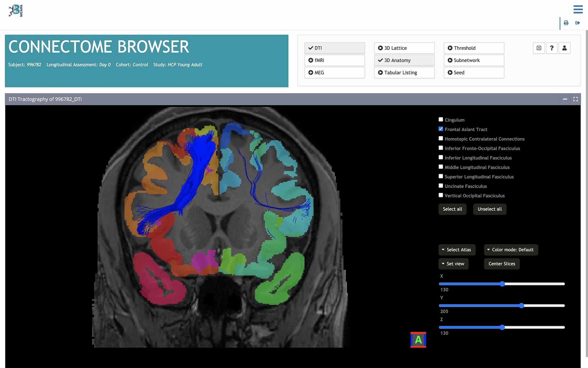Check the Uncinate Fasciculus checkbox
The image size is (588, 368).
tap(441, 186)
